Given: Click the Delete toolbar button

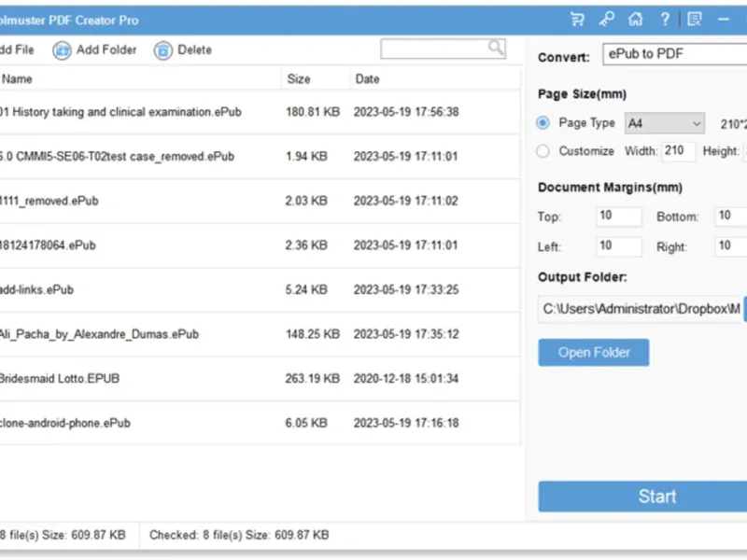Looking at the screenshot, I should (183, 50).
